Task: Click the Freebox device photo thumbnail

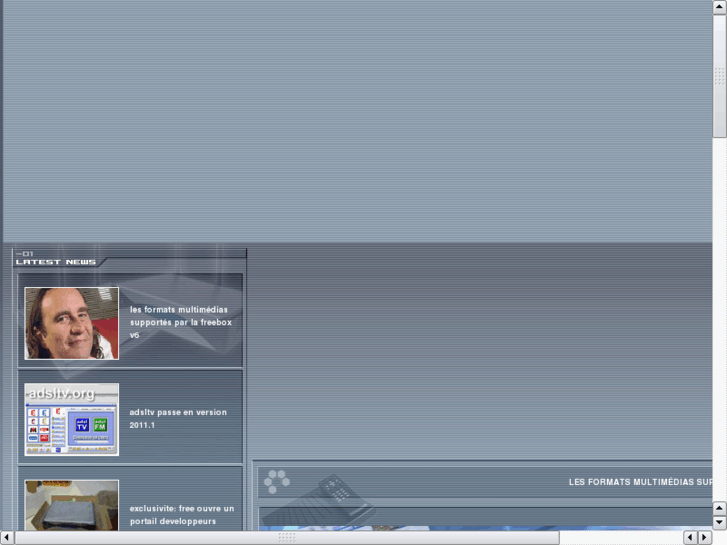Action: (71, 505)
